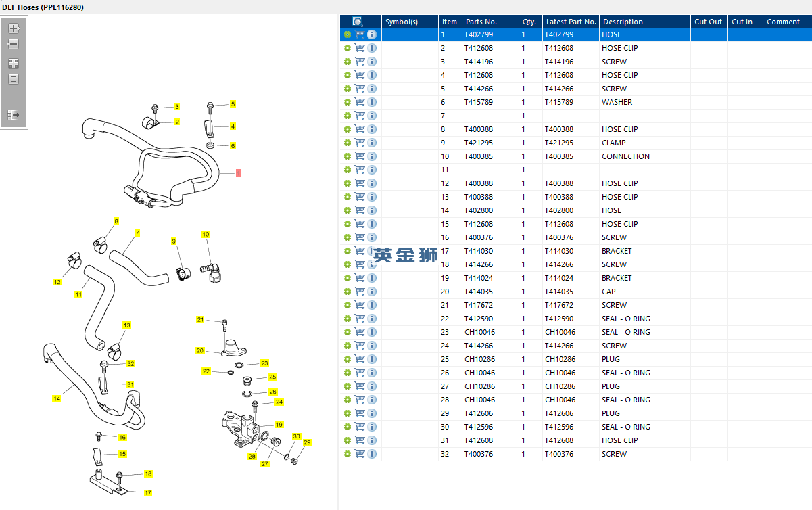
Task: Click the Symbol(s) column header
Action: coord(410,22)
